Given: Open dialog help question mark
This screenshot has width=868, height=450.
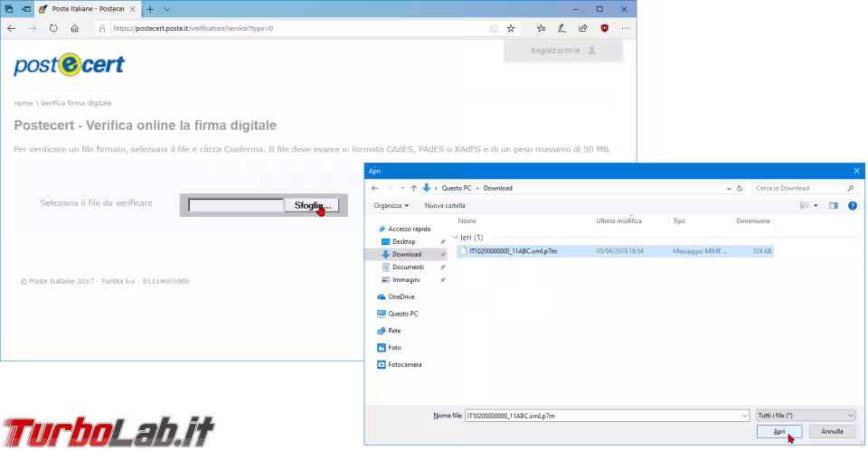Looking at the screenshot, I should (x=853, y=205).
